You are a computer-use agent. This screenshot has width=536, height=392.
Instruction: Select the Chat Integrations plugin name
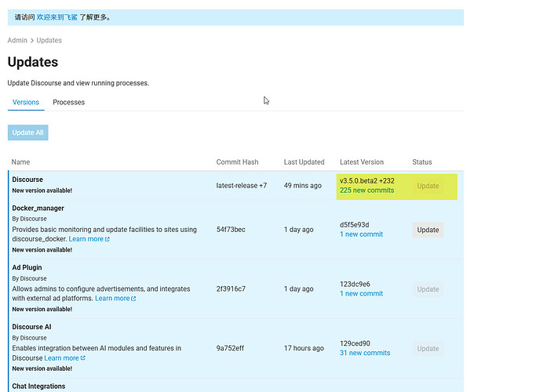(38, 387)
